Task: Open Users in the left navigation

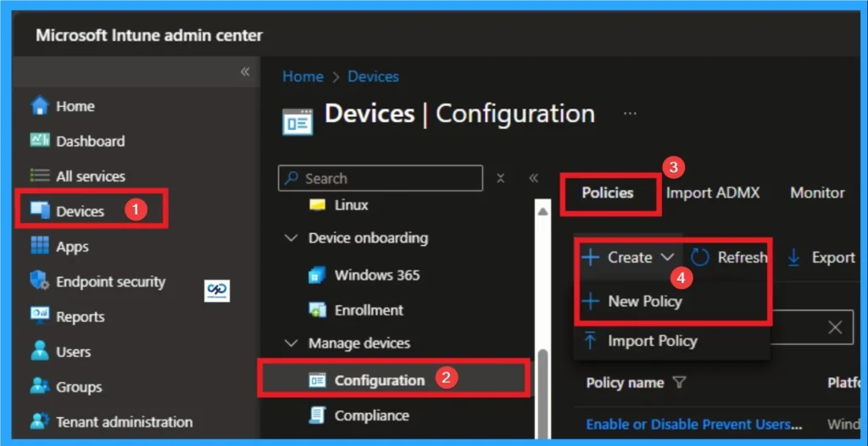Action: (73, 351)
